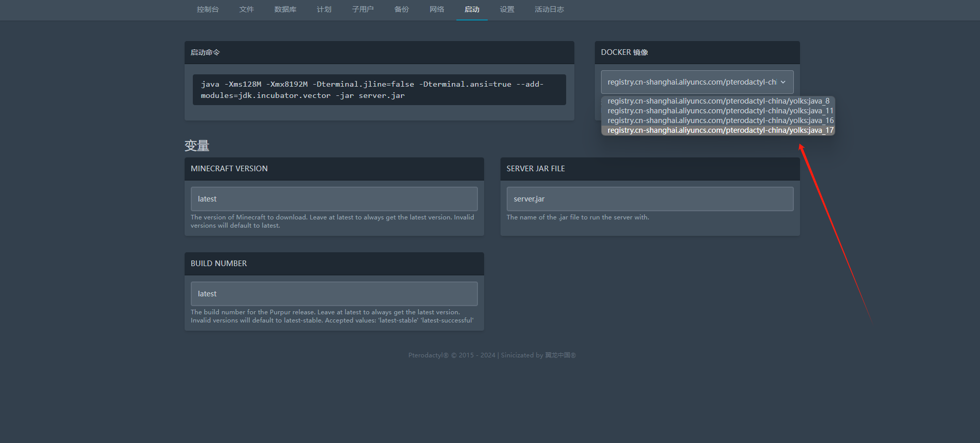The height and width of the screenshot is (443, 980).
Task: Click the startup command code block
Action: 379,90
